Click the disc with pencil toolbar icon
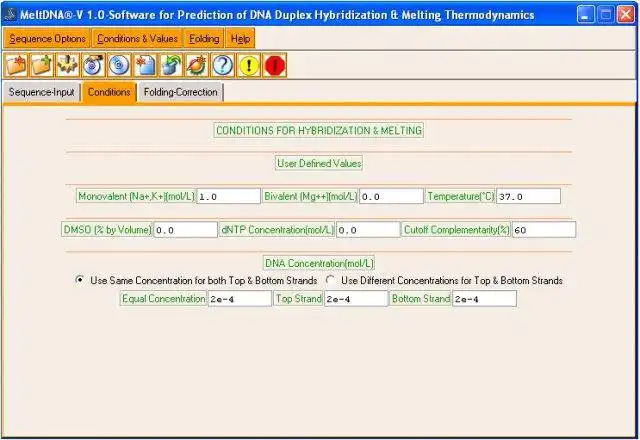Image resolution: width=640 pixels, height=440 pixels. [94, 65]
